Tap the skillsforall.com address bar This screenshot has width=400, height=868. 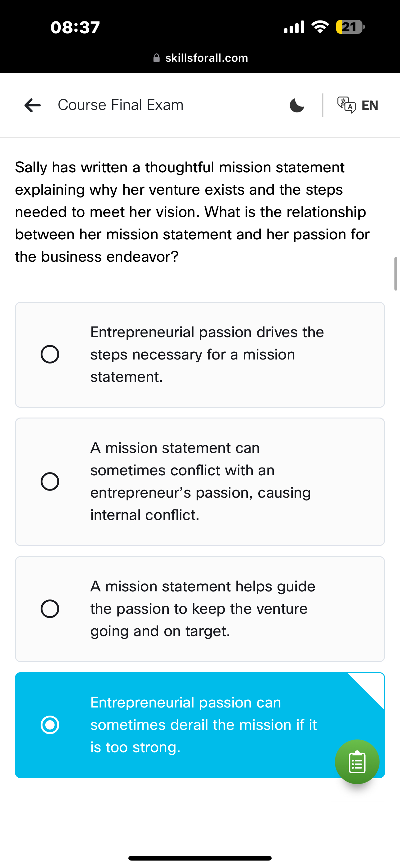tap(207, 58)
